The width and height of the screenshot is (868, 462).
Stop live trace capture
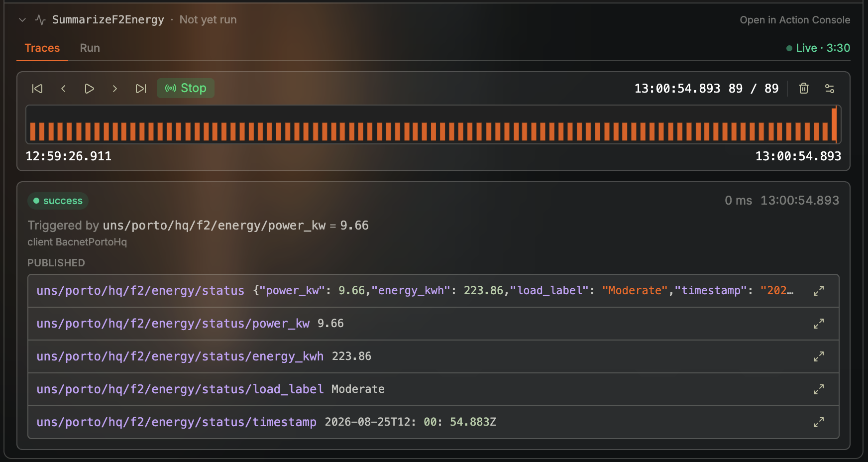[x=186, y=88]
